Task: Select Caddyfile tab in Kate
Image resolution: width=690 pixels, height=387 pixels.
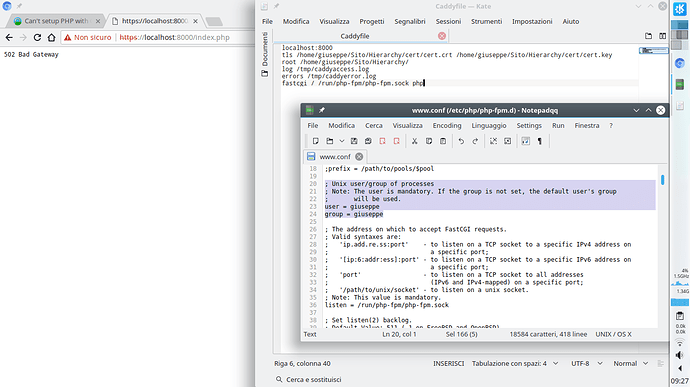Action: coord(354,36)
